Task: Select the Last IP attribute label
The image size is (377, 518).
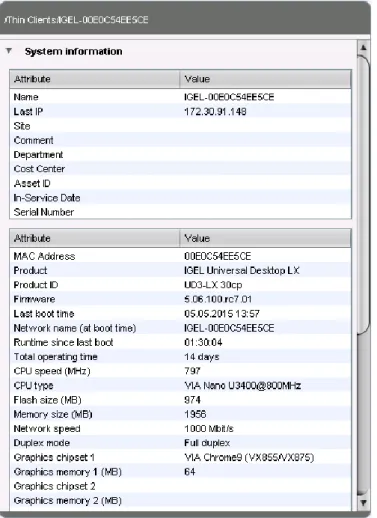Action: 28,111
